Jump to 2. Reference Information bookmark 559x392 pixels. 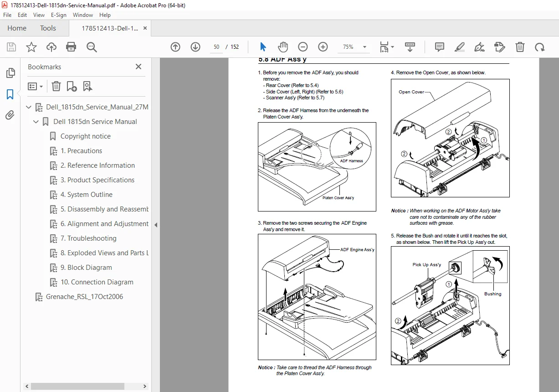pyautogui.click(x=98, y=165)
